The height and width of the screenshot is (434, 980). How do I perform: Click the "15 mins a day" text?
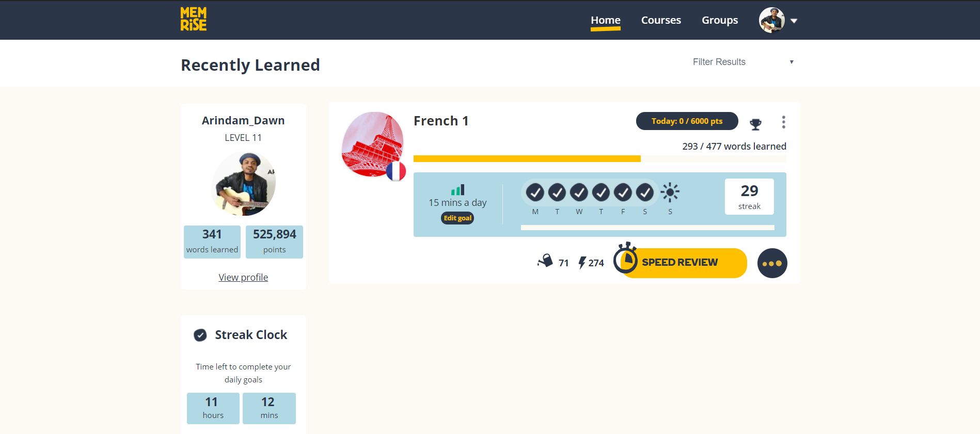click(x=457, y=203)
